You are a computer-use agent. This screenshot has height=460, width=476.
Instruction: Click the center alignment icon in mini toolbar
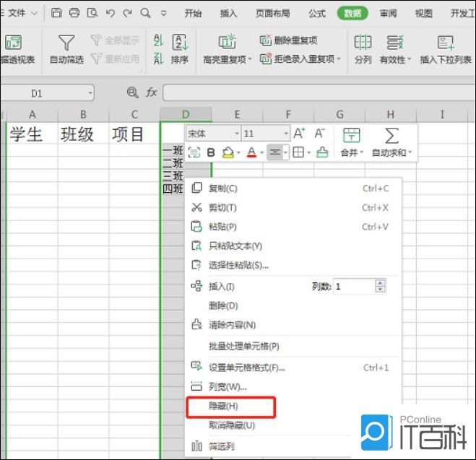click(275, 152)
